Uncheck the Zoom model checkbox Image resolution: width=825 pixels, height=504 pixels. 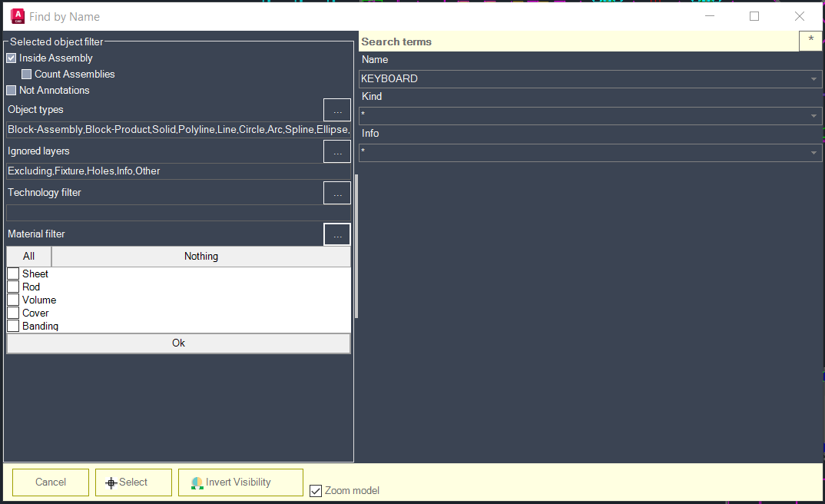tap(316, 491)
